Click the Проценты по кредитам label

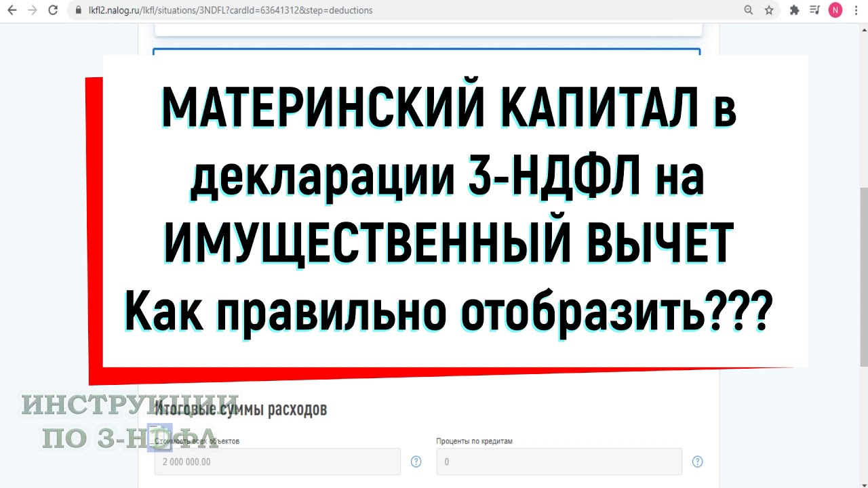474,441
